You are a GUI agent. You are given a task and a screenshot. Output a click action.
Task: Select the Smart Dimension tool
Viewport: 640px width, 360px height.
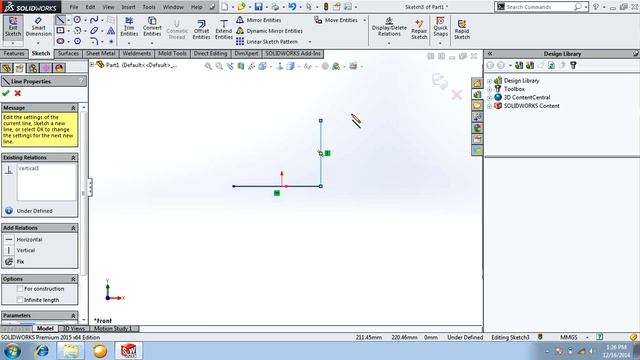[x=38, y=27]
